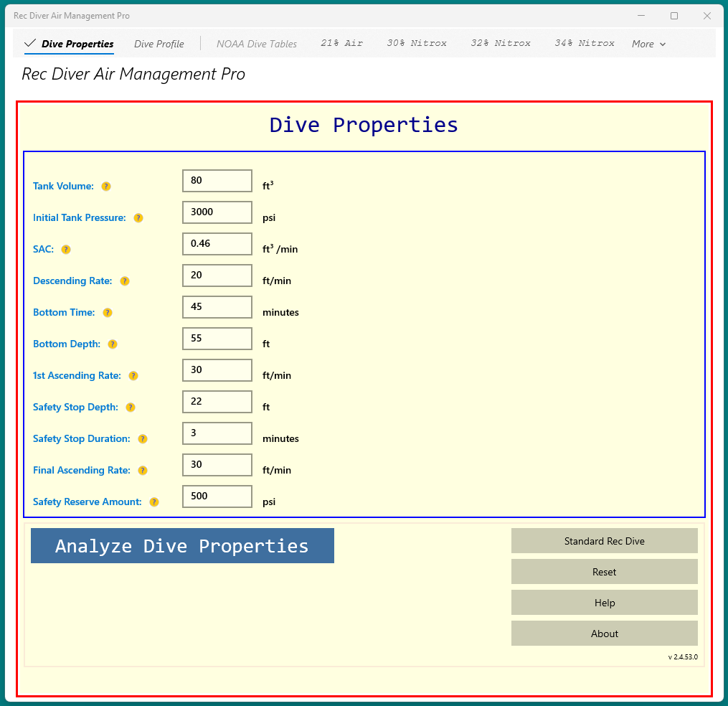This screenshot has width=728, height=706.
Task: Click Safety Stop Duration help icon
Action: pos(143,439)
